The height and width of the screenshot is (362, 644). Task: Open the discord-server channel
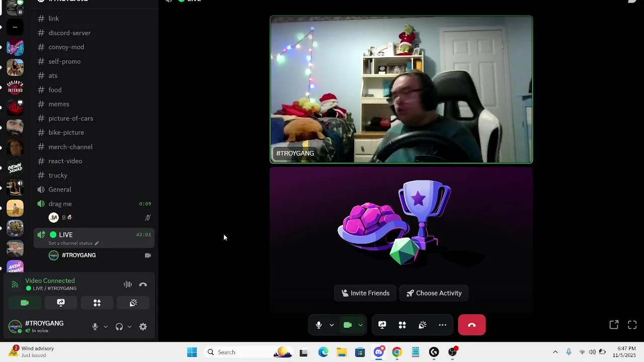(x=94, y=33)
